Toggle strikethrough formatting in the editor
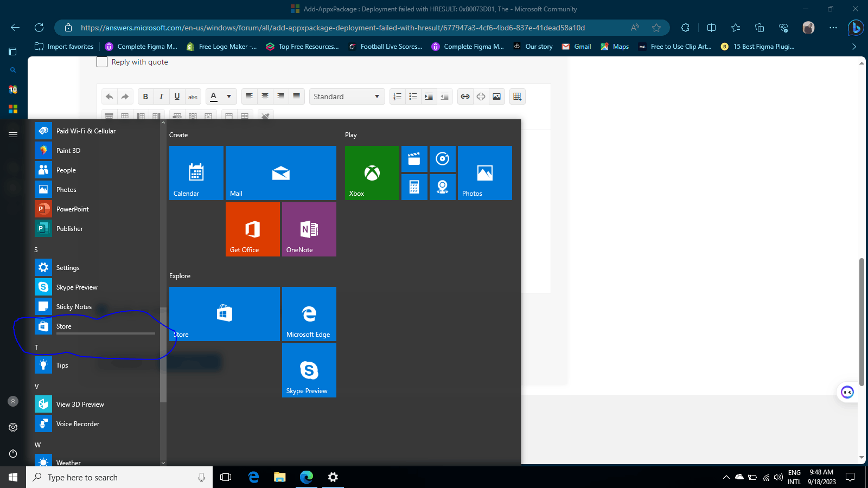 tap(193, 97)
